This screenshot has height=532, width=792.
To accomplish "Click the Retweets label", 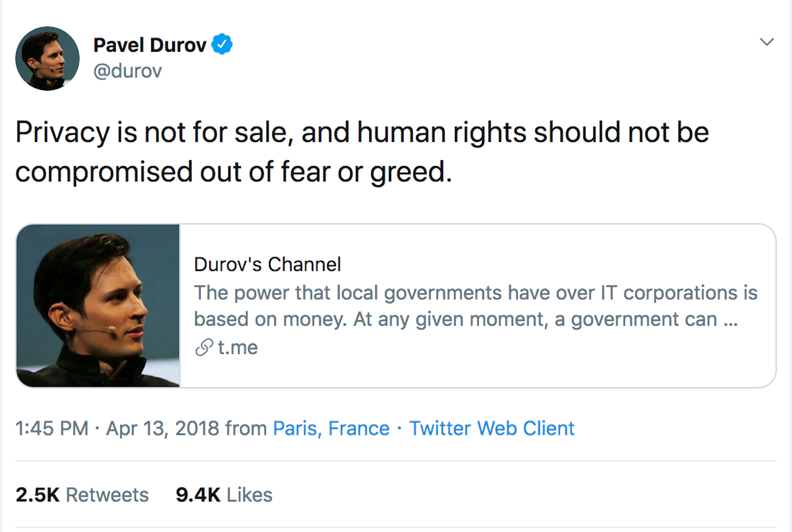I will (x=107, y=495).
